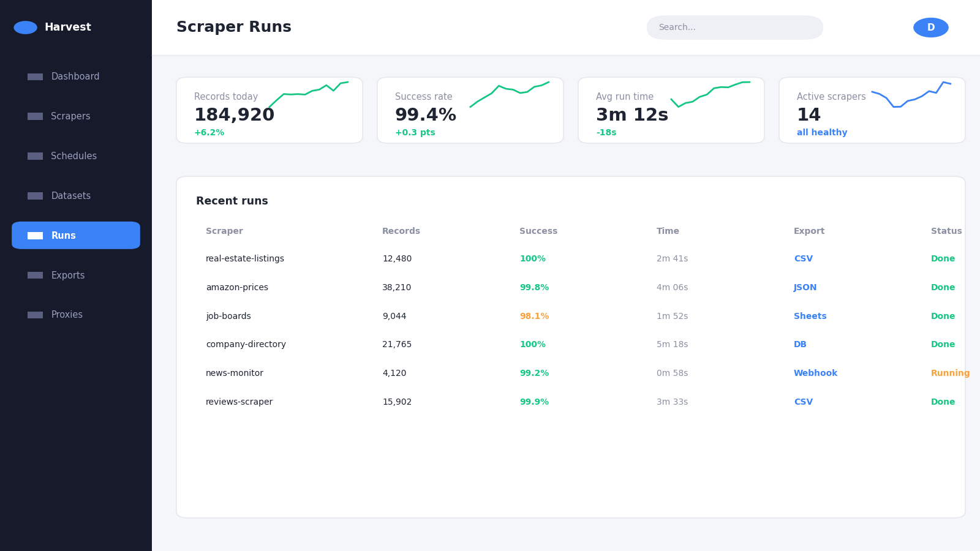The width and height of the screenshot is (980, 551).
Task: Click the 99.9% success value
Action: [534, 402]
